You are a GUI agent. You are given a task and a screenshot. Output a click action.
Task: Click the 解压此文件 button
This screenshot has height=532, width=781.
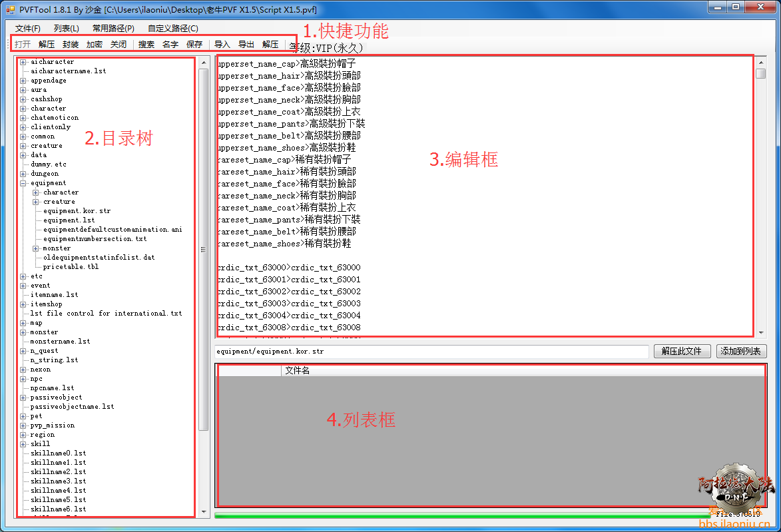682,352
